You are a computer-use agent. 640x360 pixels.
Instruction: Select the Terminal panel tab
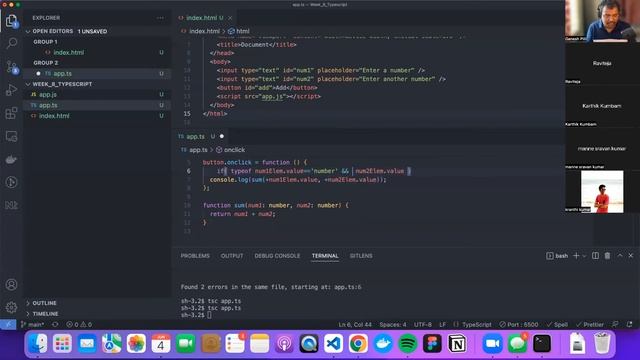tap(325, 256)
